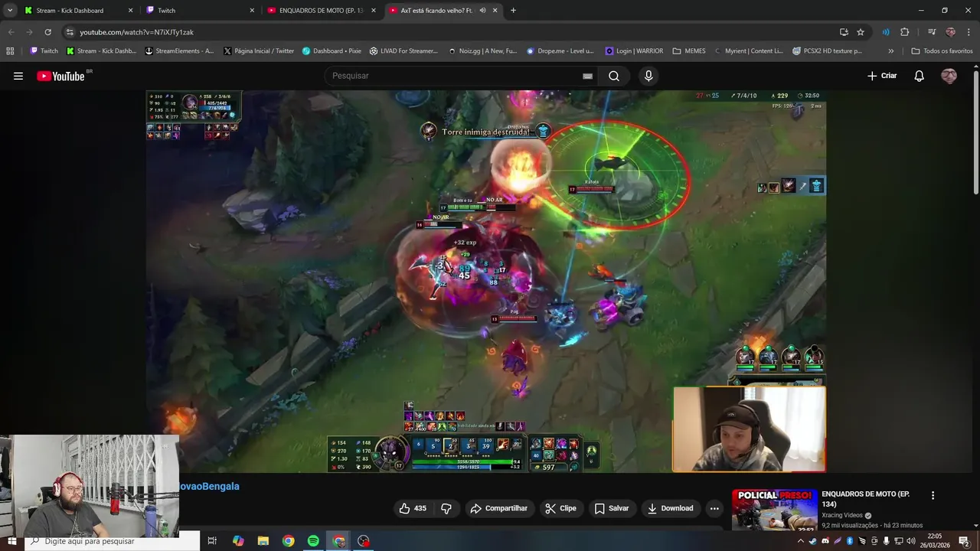Open the Chrome apps grid shortcut

coord(10,51)
